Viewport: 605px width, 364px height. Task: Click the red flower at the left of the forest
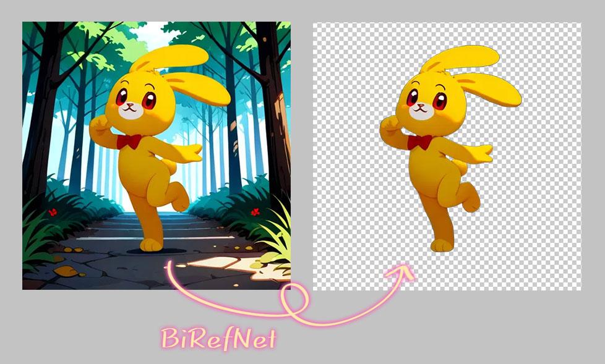tap(52, 212)
